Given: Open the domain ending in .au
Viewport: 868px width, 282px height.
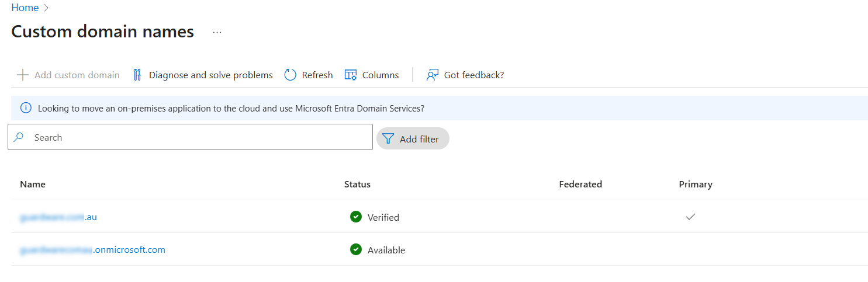Looking at the screenshot, I should click(58, 217).
